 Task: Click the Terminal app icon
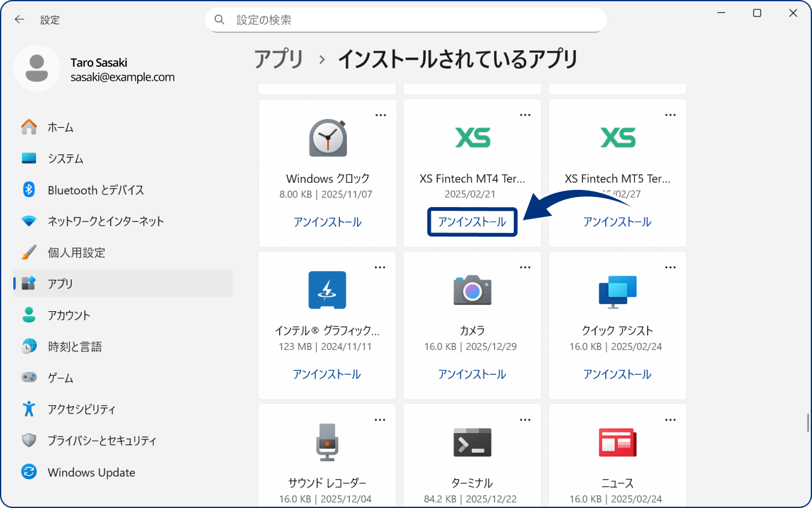pyautogui.click(x=472, y=442)
